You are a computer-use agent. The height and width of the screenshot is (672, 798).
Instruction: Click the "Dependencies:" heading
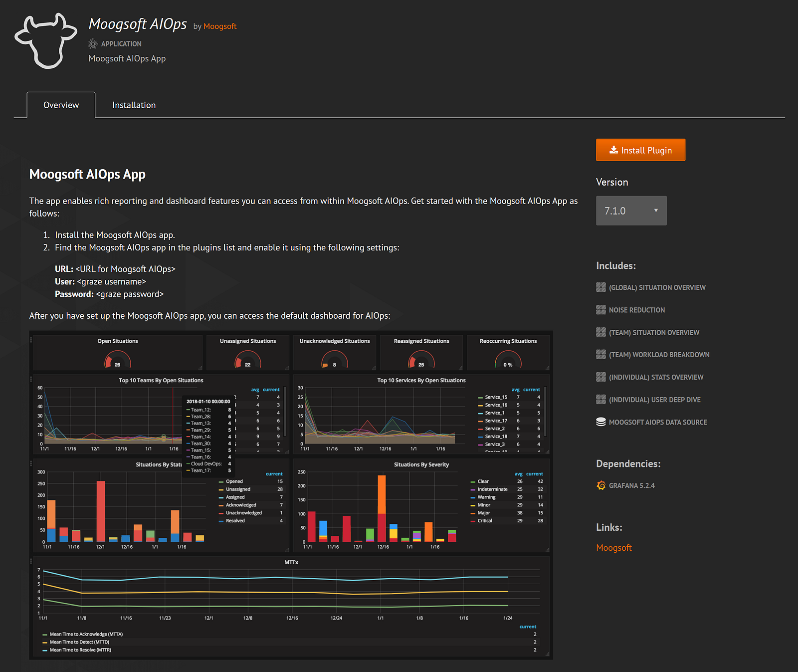coord(628,464)
